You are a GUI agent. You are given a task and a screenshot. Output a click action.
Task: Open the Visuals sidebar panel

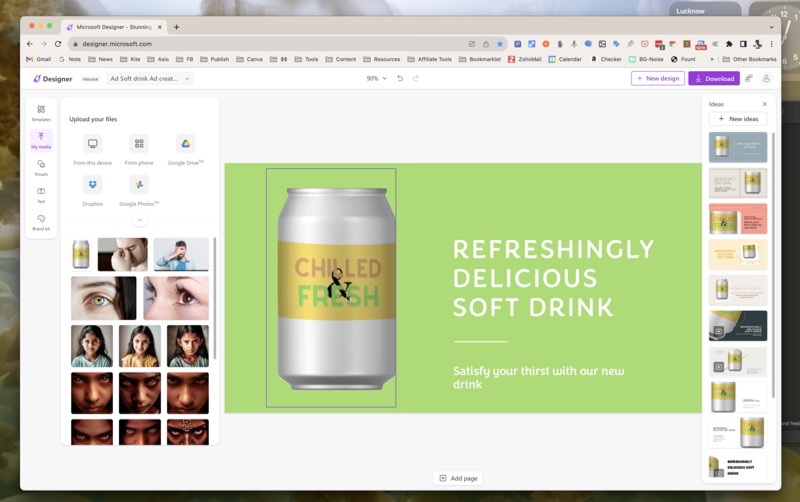coord(41,167)
